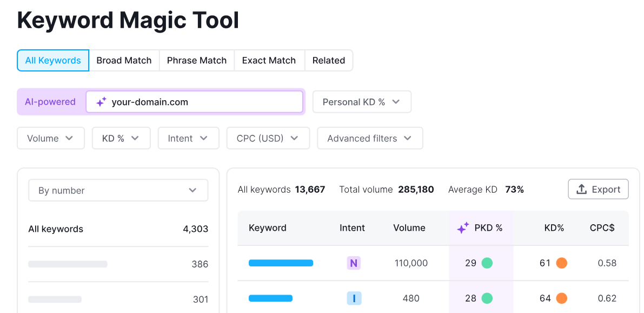Select the keyword group with 301 count

point(118,299)
